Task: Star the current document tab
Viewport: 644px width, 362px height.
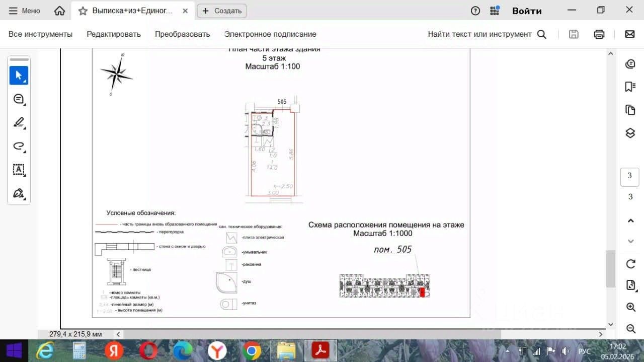Action: (x=83, y=11)
